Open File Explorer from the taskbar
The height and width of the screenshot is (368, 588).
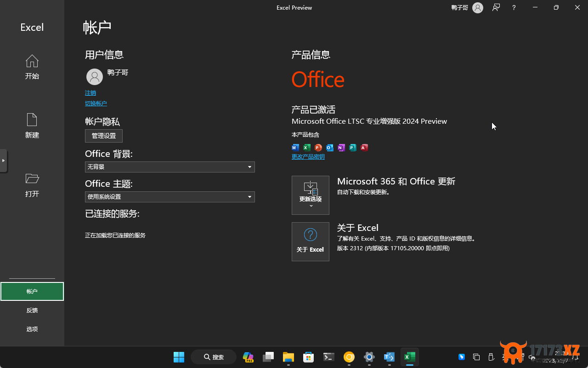tap(288, 357)
